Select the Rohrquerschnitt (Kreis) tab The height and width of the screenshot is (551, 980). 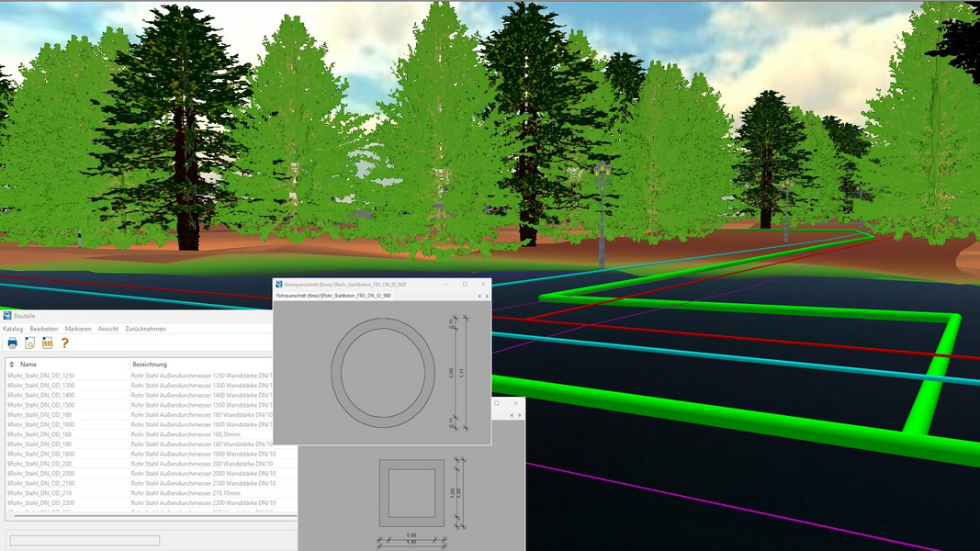coord(333,296)
